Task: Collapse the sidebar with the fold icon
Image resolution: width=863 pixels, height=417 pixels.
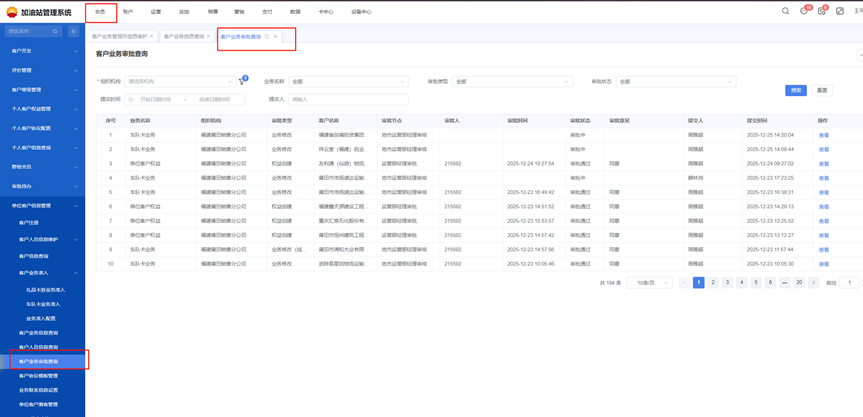Action: 73,32
